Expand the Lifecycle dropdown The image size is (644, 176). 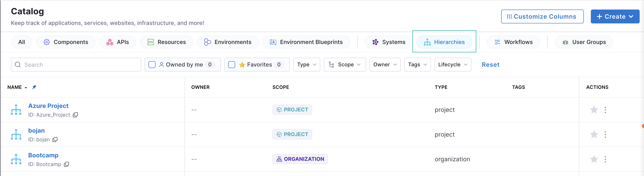(452, 65)
